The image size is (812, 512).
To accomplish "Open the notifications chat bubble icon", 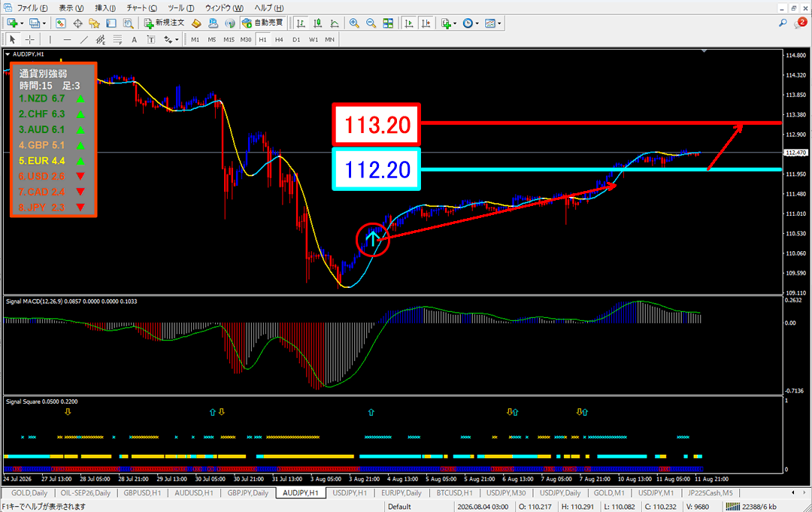I will pyautogui.click(x=801, y=23).
